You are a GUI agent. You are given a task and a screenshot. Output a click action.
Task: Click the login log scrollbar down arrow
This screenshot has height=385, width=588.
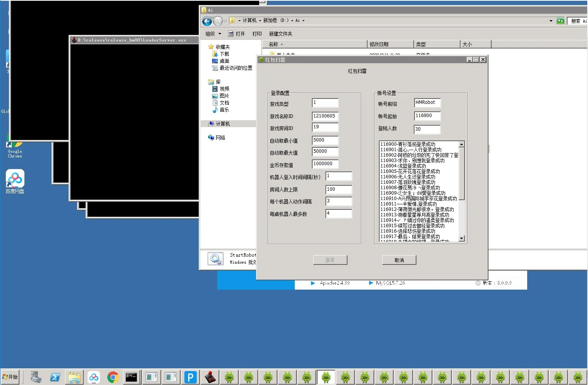point(461,238)
